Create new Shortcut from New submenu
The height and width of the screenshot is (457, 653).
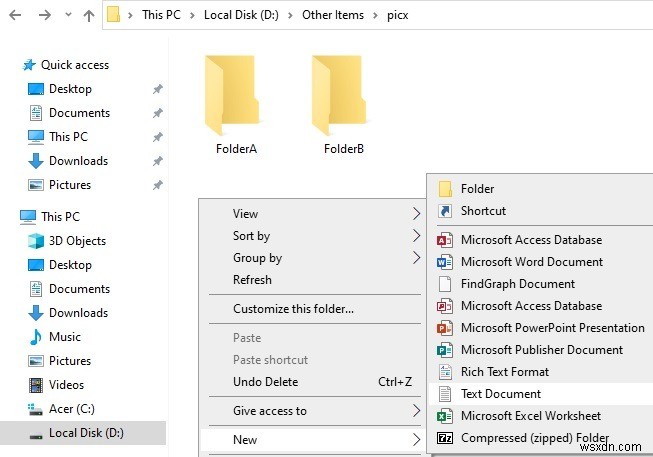(541, 211)
